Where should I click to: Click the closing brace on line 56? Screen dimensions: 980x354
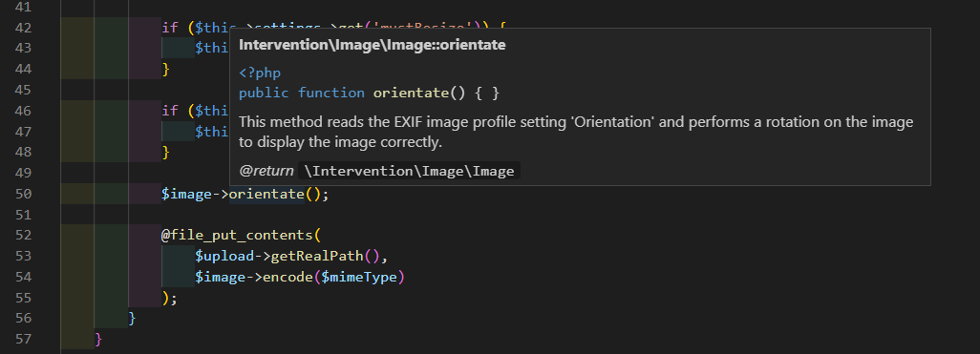(x=132, y=319)
